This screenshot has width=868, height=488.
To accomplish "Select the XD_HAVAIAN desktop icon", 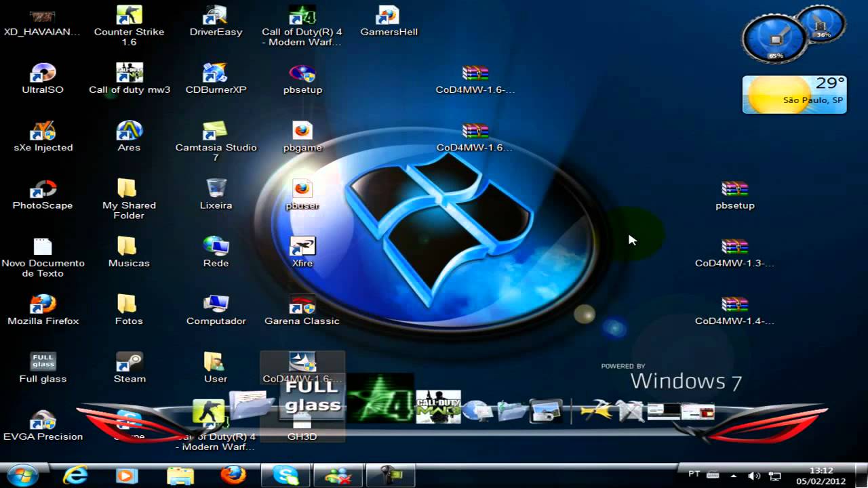I will 43,22.
